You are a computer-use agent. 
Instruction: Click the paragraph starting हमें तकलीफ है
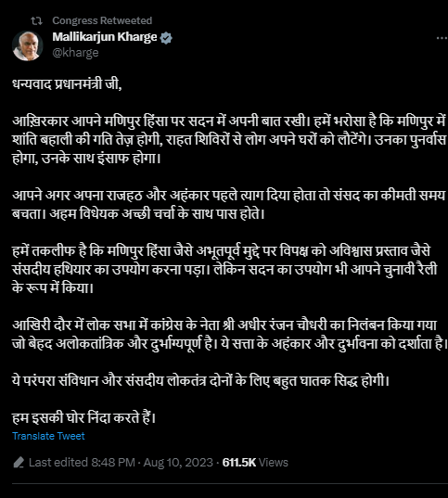(x=225, y=269)
